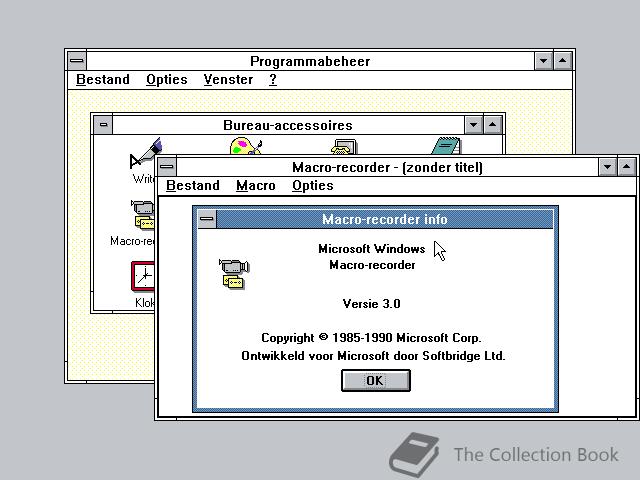Open control menu of Macro-recorder window
The height and width of the screenshot is (480, 640).
pos(167,167)
